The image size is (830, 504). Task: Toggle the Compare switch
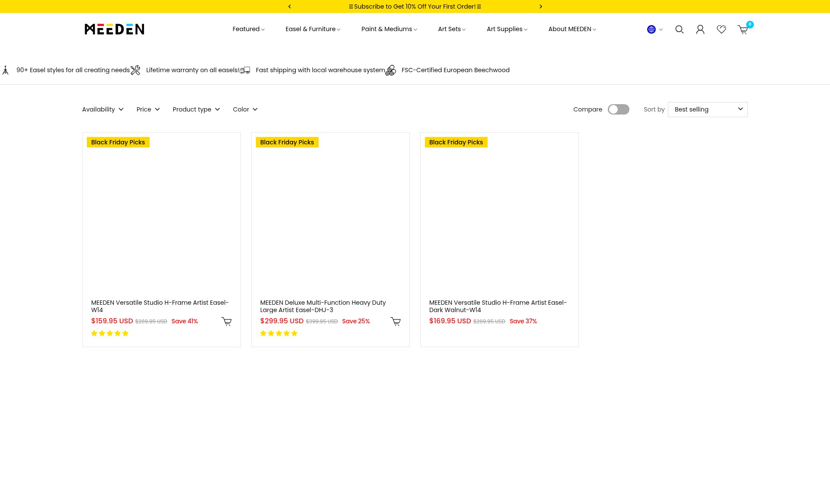[x=618, y=109]
